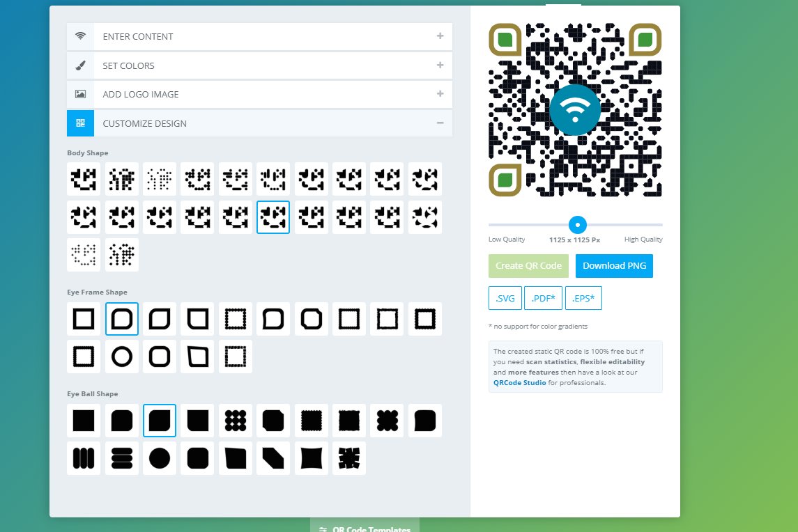Image resolution: width=798 pixels, height=532 pixels.
Task: Select the three horizontal bars eye ball
Action: [x=122, y=458]
